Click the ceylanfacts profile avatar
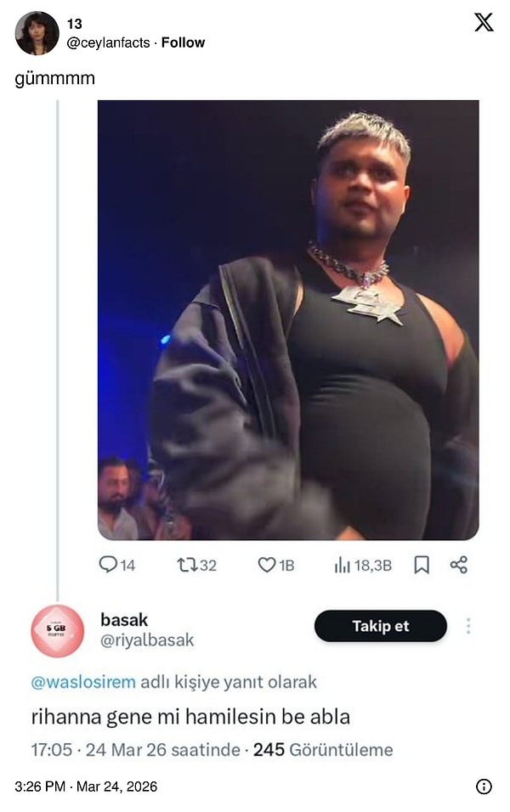 click(37, 33)
